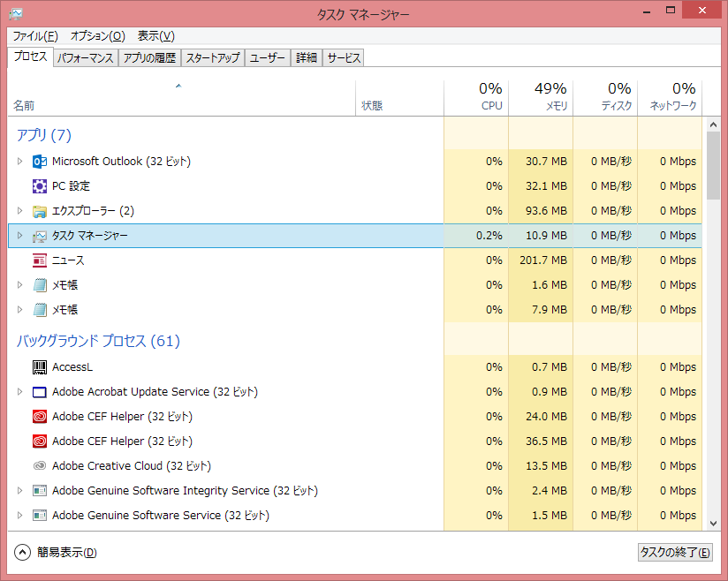Expand Adobe Genuine Software Integrity Service entry
The height and width of the screenshot is (581, 728).
(x=20, y=491)
